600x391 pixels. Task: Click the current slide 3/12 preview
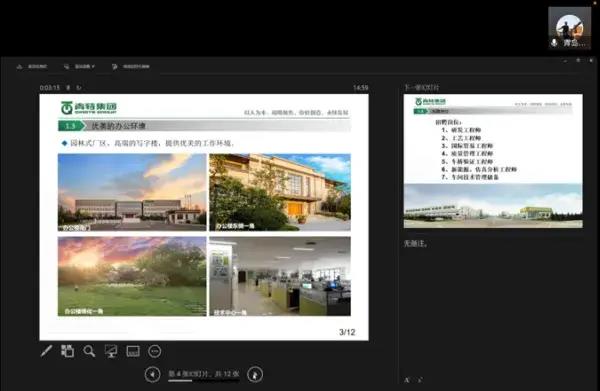coord(204,217)
